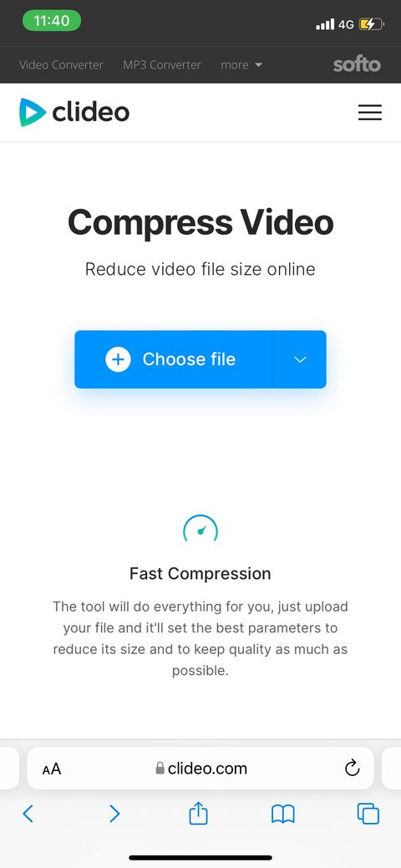Go back with the left arrow

(28, 814)
